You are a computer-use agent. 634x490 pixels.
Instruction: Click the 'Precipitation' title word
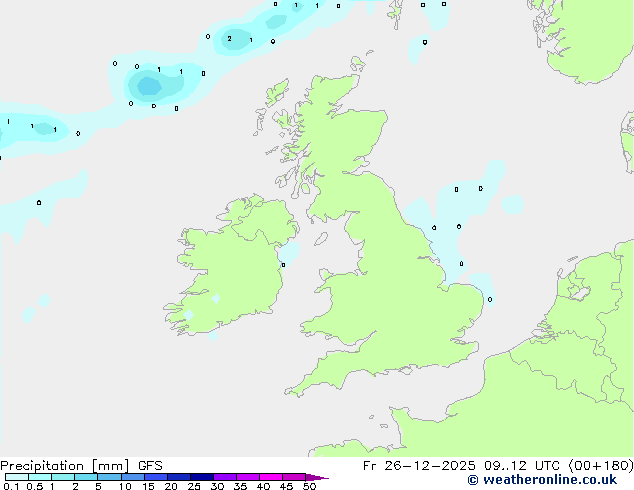point(42,466)
